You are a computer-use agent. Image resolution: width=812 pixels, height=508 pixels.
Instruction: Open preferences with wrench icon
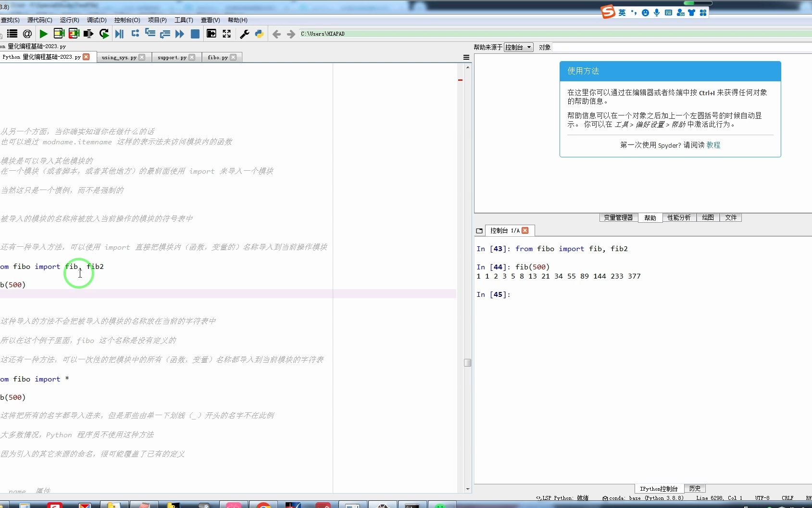(244, 34)
